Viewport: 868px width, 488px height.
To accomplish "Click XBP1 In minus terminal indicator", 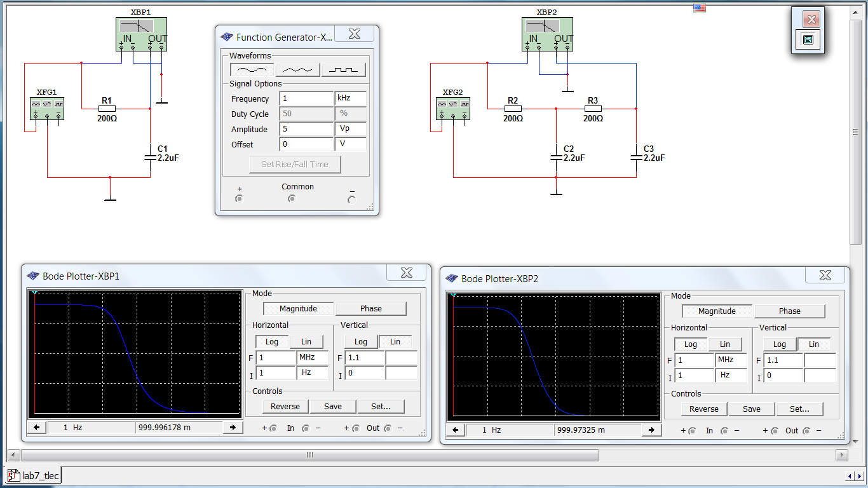I will click(x=306, y=428).
